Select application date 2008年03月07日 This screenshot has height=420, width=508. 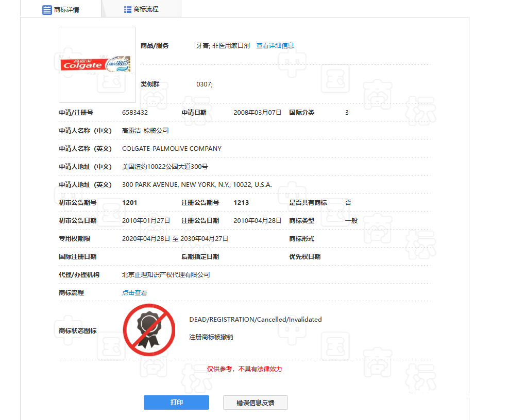[257, 113]
